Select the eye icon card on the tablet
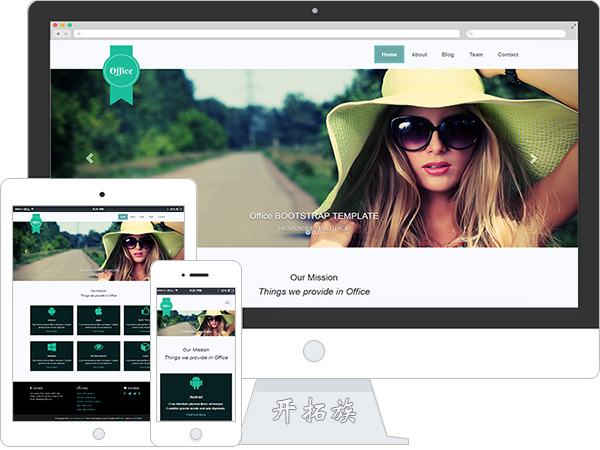Screen dimensions: 600x450 (98, 356)
